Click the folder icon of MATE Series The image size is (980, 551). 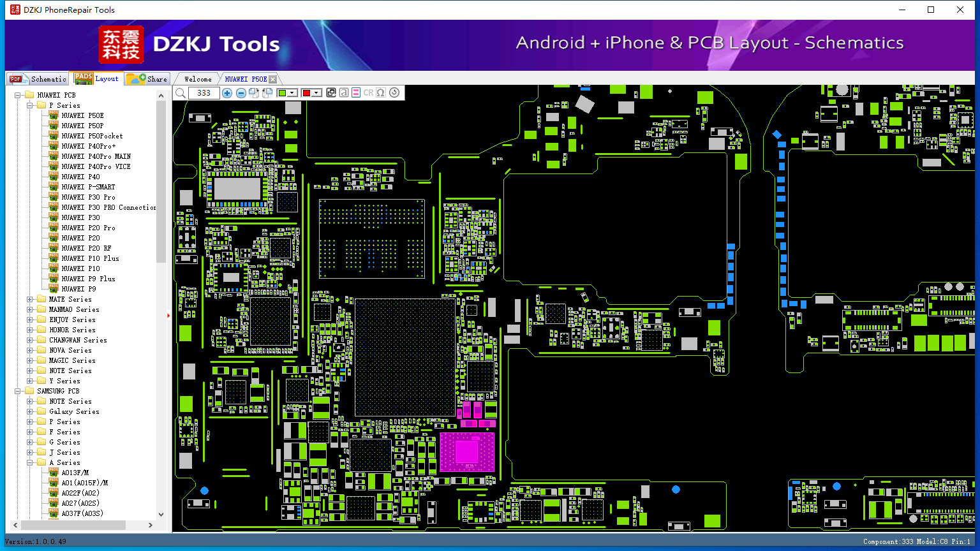[x=41, y=299]
